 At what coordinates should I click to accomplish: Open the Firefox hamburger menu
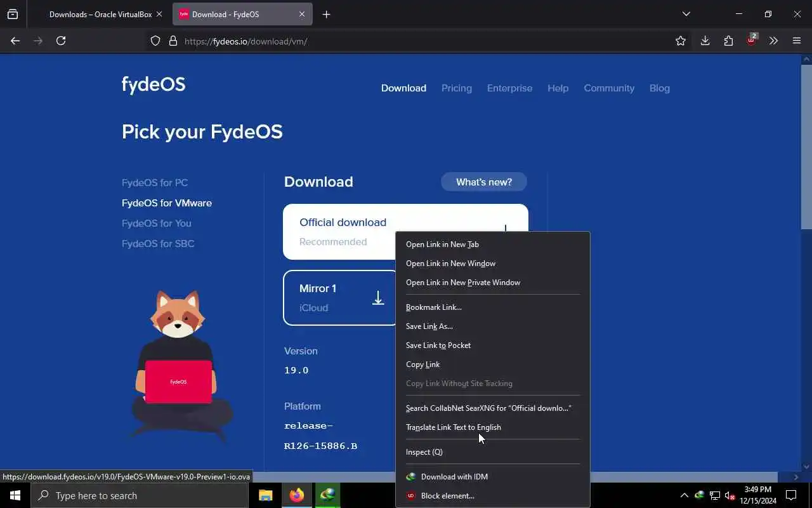(797, 41)
